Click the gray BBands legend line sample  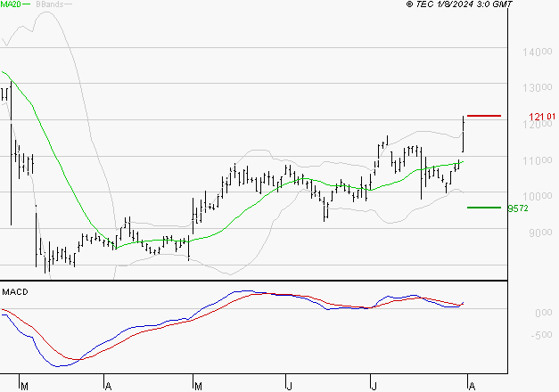(68, 4)
